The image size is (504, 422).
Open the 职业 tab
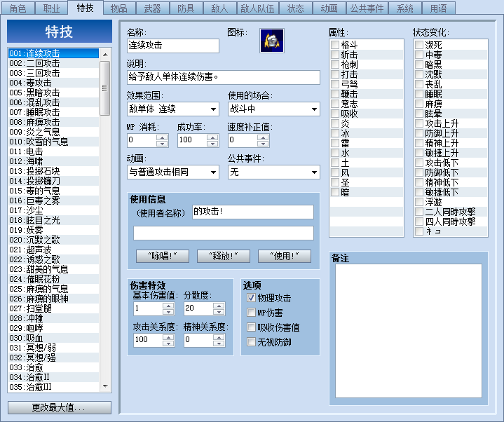pos(51,8)
